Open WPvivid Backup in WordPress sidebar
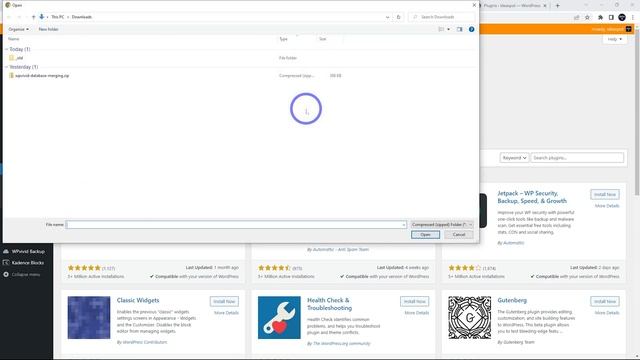This screenshot has width=640, height=360. tap(27, 251)
